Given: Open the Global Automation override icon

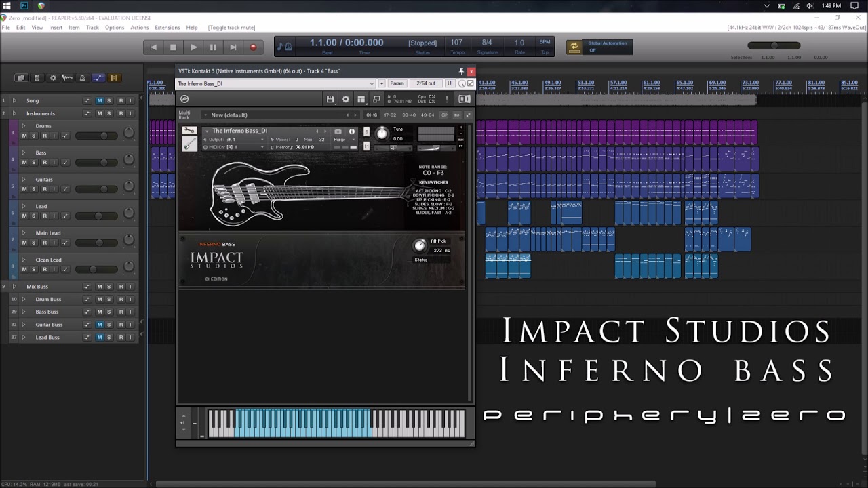Looking at the screenshot, I should pos(574,47).
